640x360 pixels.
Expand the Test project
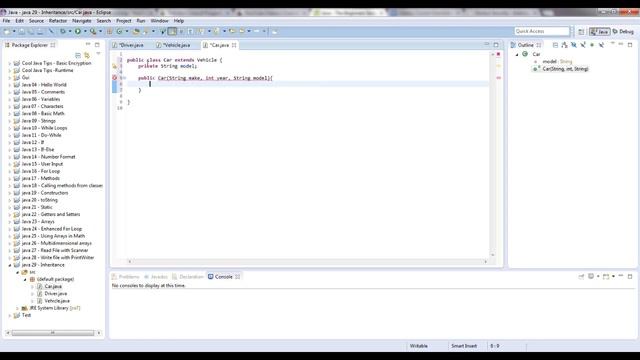click(x=10, y=315)
